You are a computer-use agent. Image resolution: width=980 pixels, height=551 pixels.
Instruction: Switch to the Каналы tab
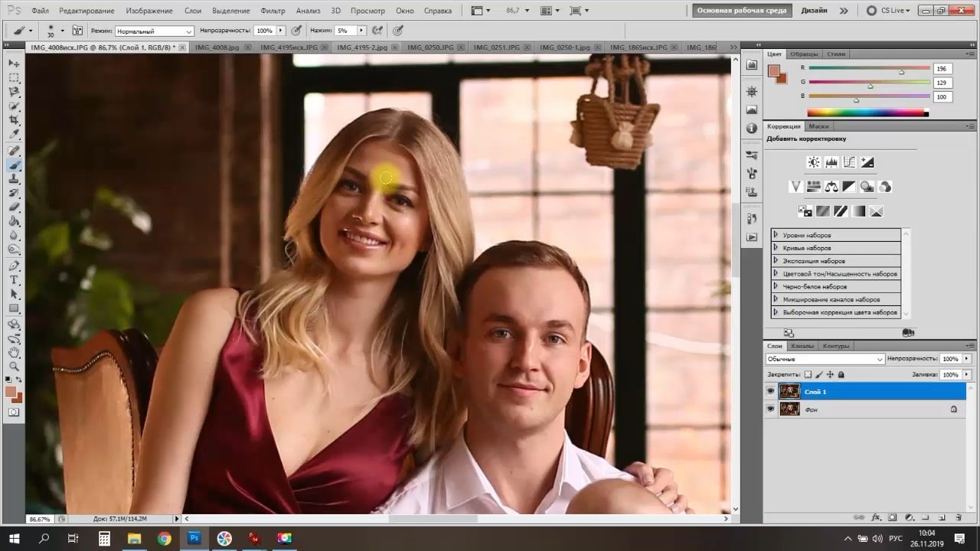coord(802,346)
